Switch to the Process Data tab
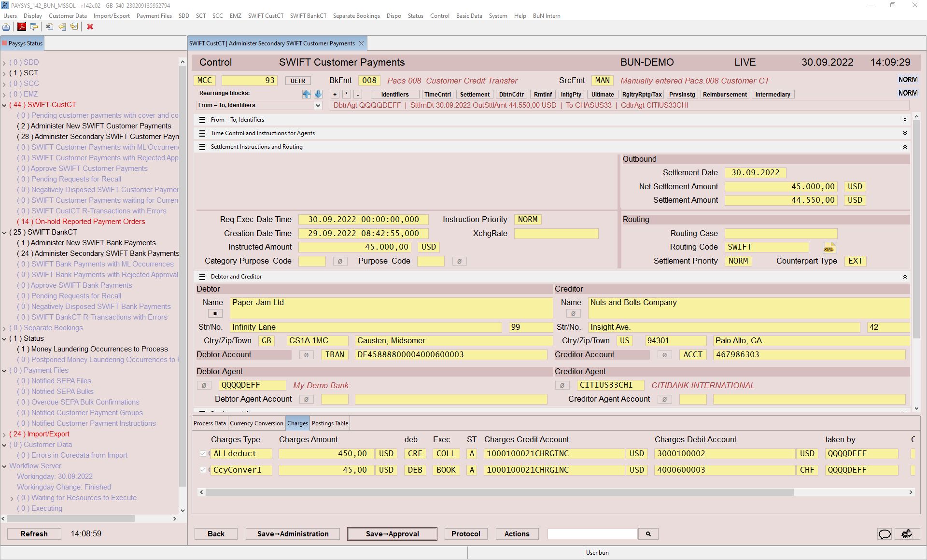Image resolution: width=927 pixels, height=560 pixels. (x=210, y=423)
